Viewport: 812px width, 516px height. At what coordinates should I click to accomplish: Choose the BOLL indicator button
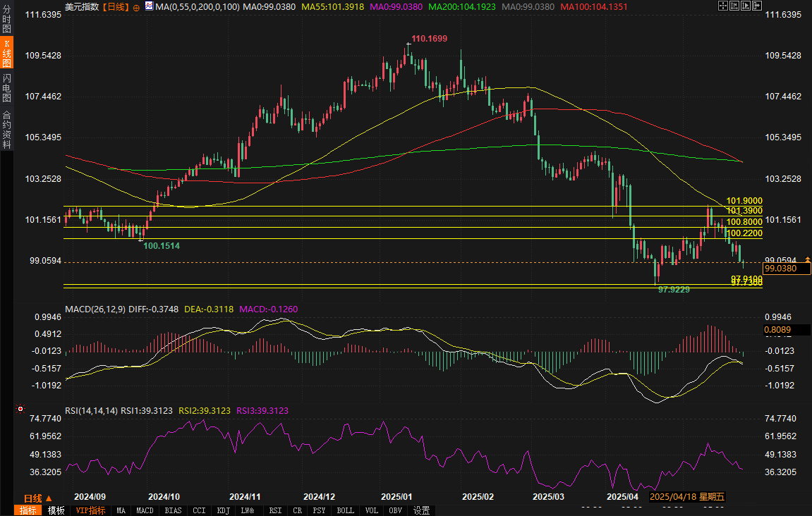tap(346, 510)
